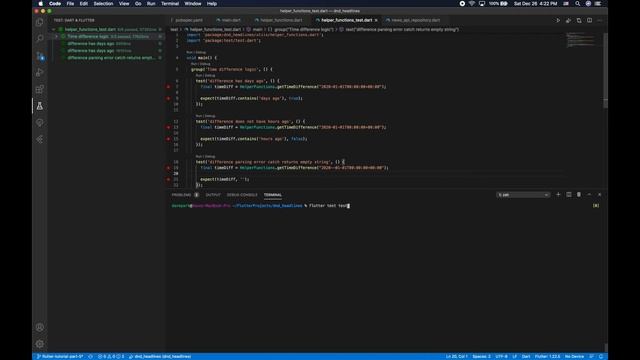Click the split terminal icon

coord(569,195)
